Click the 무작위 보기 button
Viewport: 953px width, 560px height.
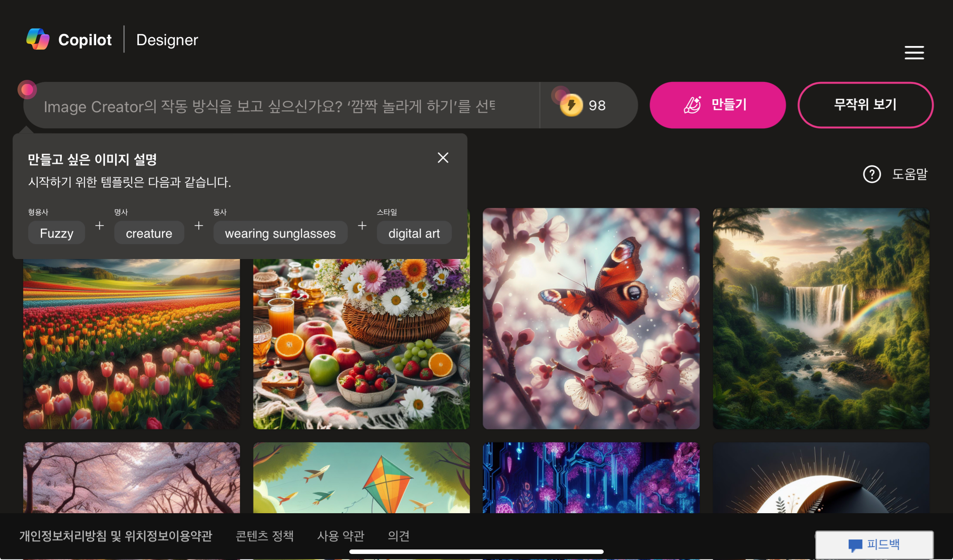[865, 105]
